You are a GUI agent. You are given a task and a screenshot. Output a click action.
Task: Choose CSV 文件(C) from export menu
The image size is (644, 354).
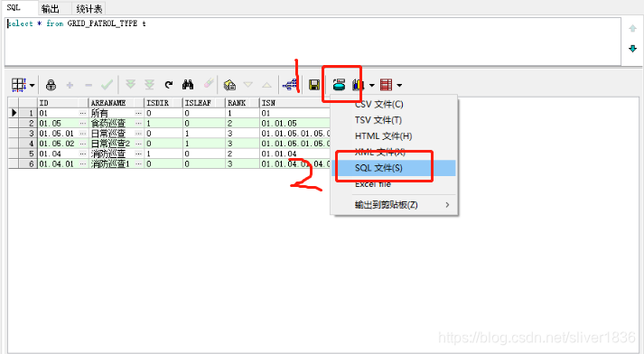395,105
